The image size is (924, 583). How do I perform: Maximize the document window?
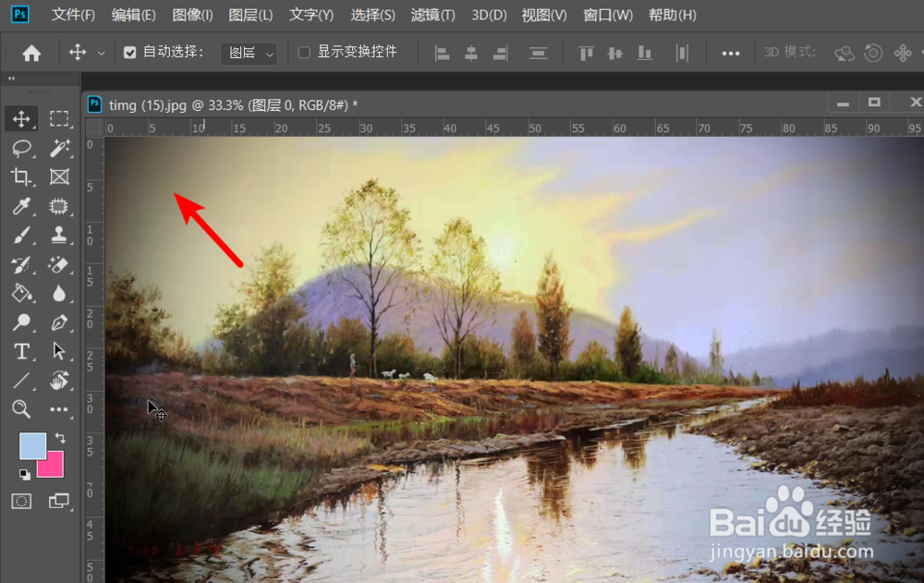point(874,103)
